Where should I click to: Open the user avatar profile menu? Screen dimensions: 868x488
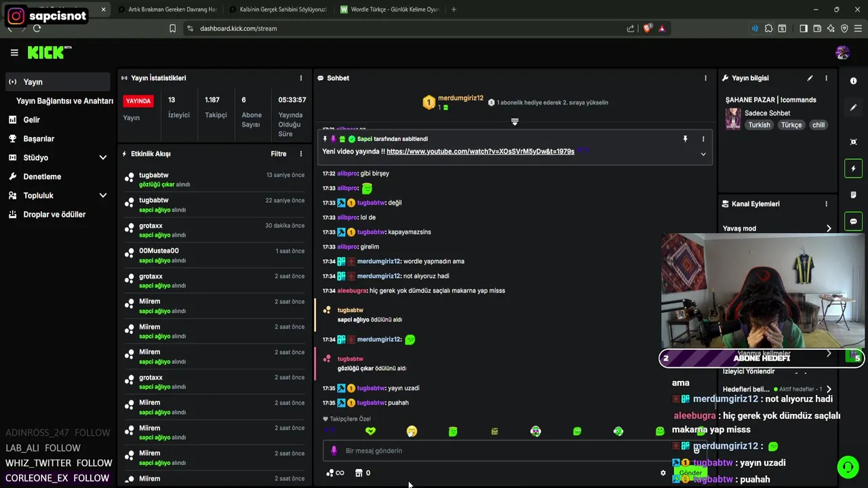pyautogui.click(x=843, y=52)
